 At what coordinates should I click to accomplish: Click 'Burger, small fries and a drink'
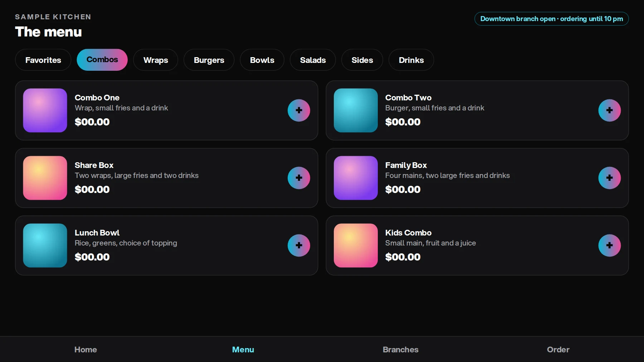[x=435, y=108]
